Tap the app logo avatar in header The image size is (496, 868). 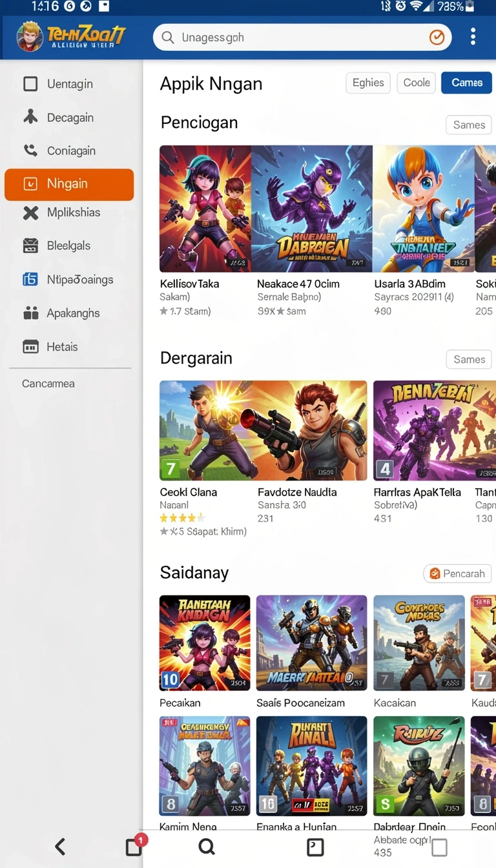click(29, 36)
